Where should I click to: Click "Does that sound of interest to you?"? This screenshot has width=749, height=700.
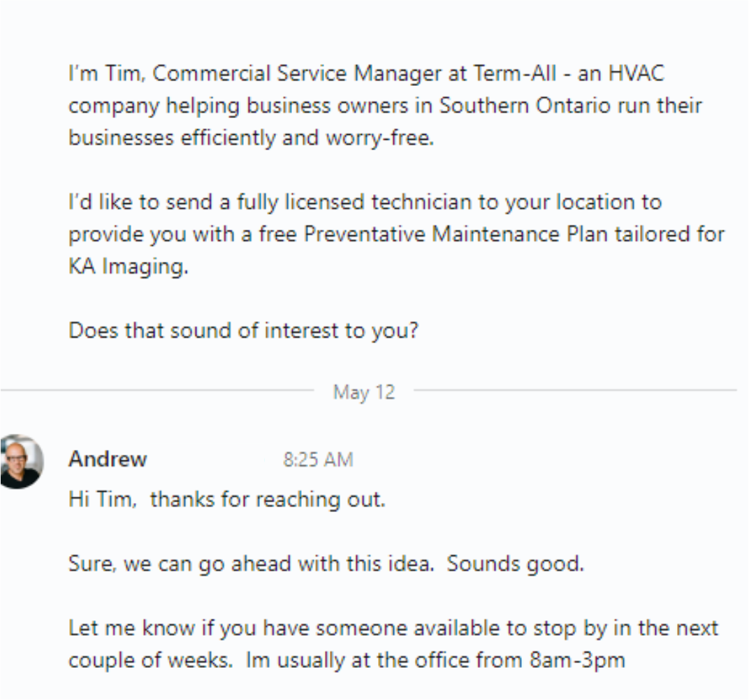tap(244, 331)
